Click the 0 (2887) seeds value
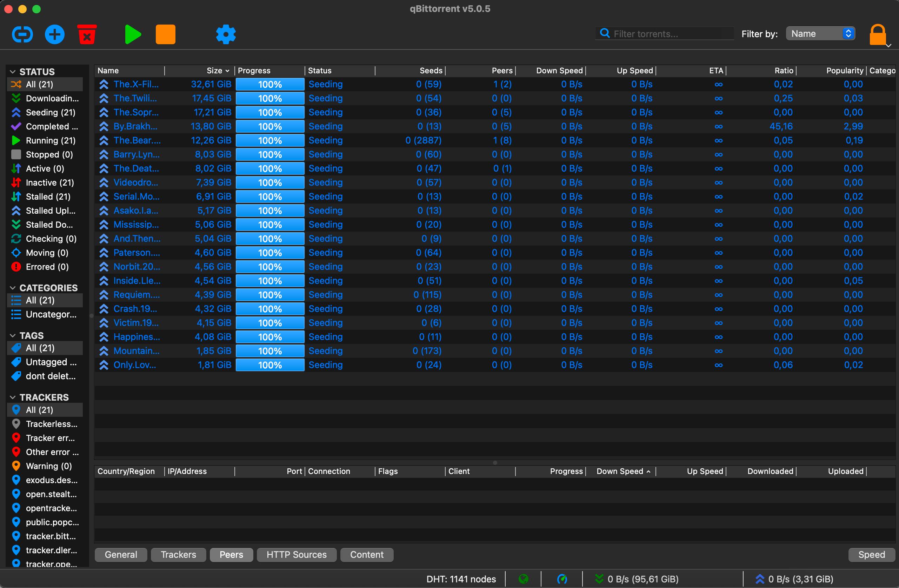 pyautogui.click(x=424, y=140)
